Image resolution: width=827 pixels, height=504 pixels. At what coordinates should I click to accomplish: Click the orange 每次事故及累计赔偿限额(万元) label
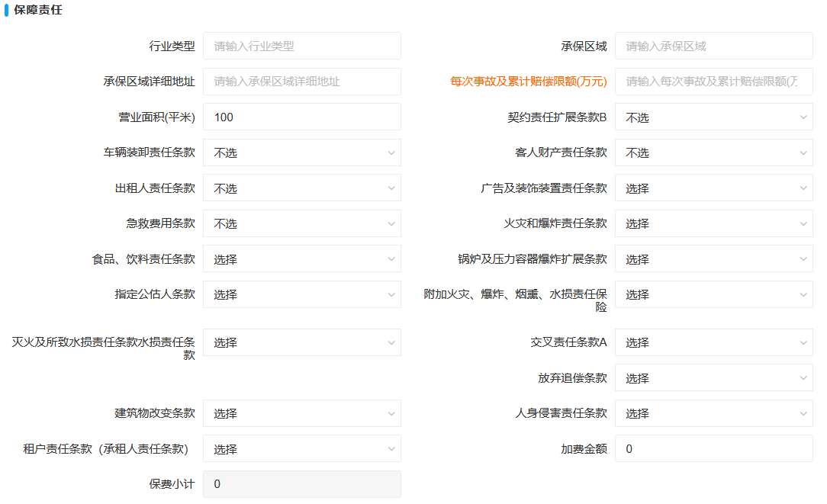[529, 81]
